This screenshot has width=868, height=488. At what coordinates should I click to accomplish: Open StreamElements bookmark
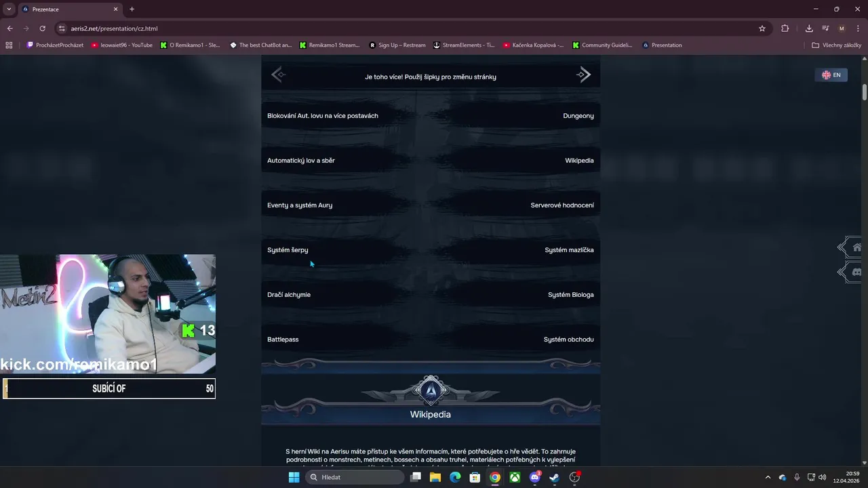(465, 45)
